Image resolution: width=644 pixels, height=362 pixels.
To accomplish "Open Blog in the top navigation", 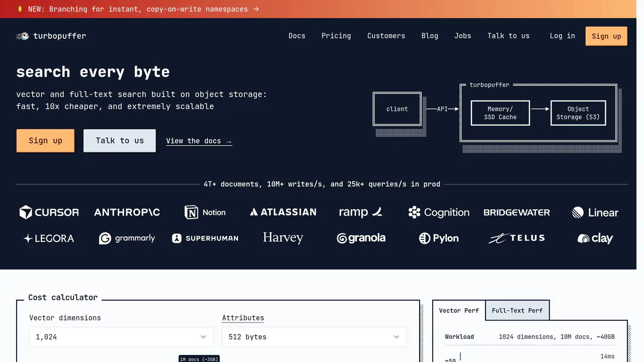I will point(430,36).
